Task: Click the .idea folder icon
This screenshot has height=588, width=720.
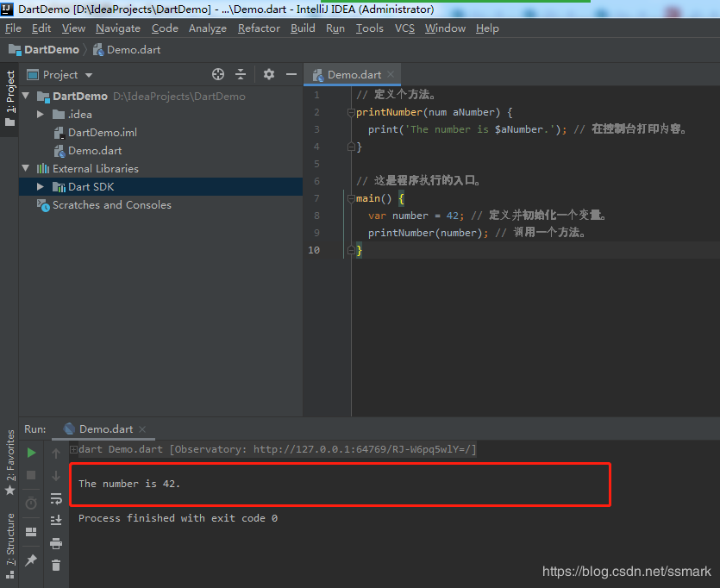Action: (59, 114)
